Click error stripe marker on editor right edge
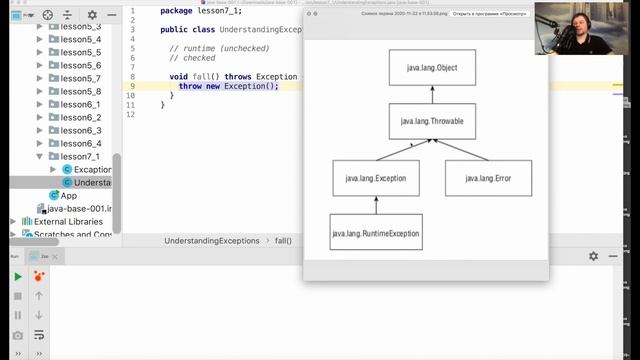Viewport: 640px width, 360px height. [x=618, y=85]
